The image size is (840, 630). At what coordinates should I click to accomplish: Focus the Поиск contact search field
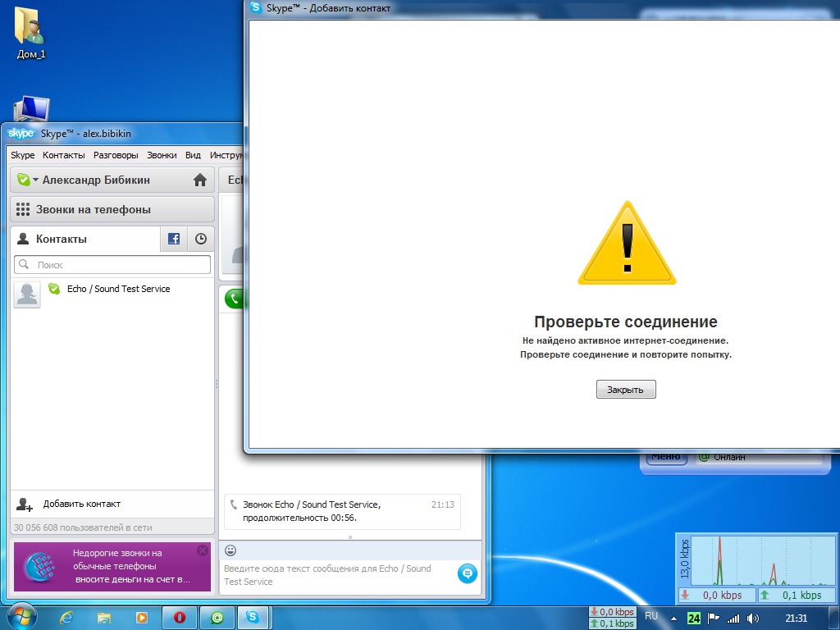click(112, 265)
